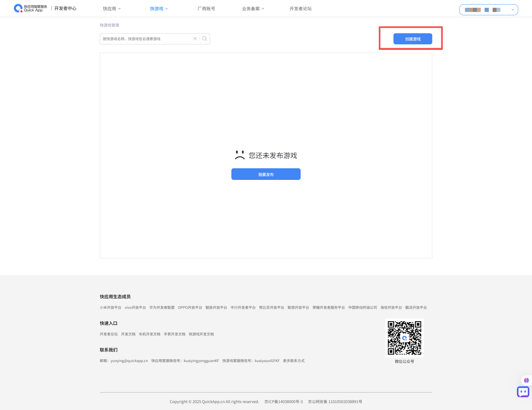Click the small brain icon above chatbot
The width and height of the screenshot is (532, 410).
point(526,380)
